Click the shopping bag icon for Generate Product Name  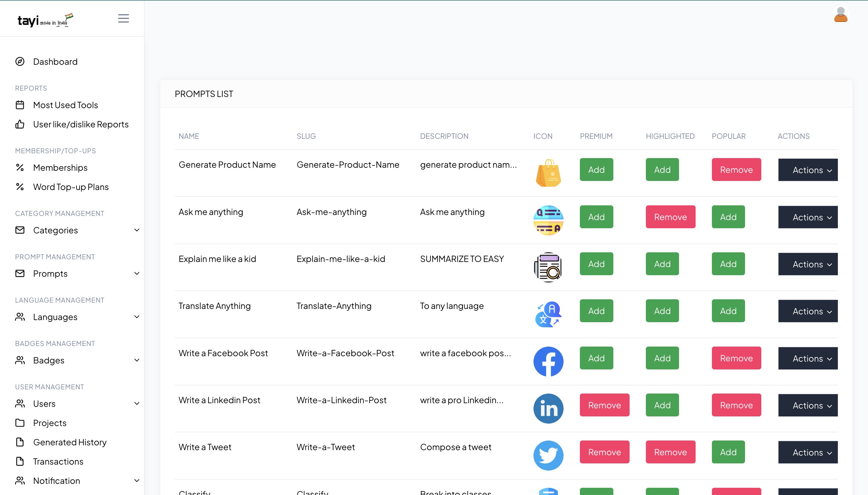point(548,173)
